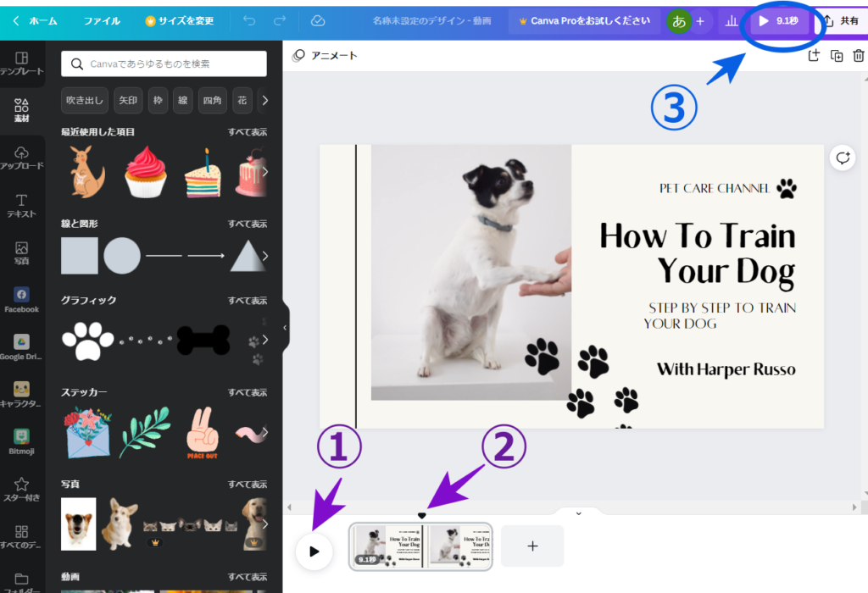
Task: Click the timeline playhead marker
Action: (422, 516)
